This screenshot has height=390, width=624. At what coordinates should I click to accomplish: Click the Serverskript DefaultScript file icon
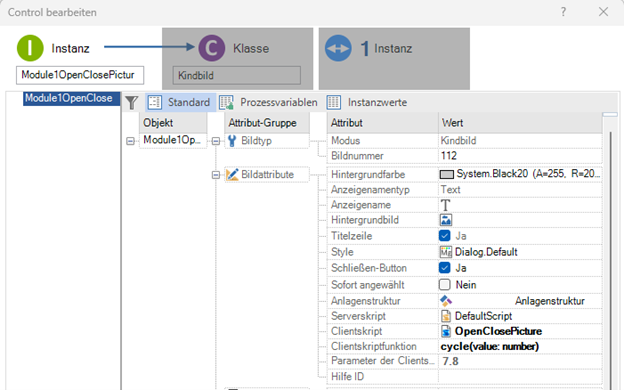tap(446, 316)
